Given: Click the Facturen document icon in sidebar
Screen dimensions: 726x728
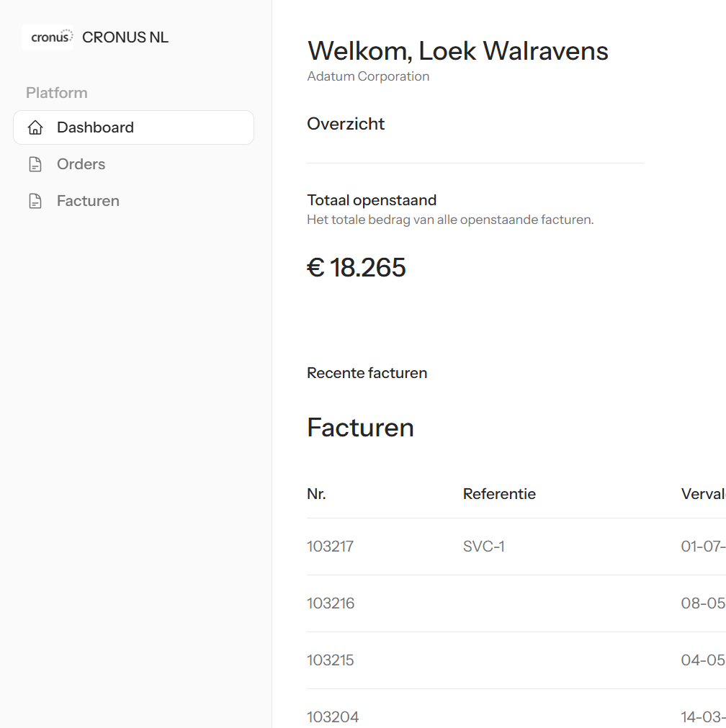Looking at the screenshot, I should [x=35, y=202].
